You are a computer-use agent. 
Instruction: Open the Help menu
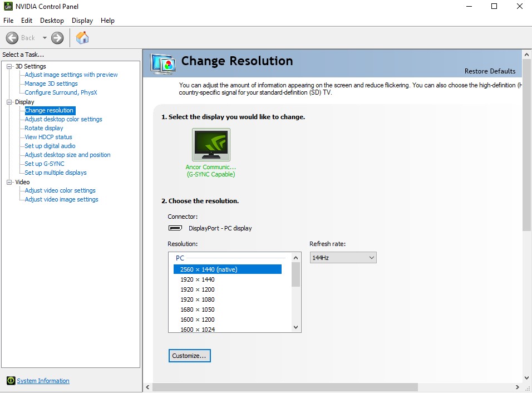tap(107, 21)
